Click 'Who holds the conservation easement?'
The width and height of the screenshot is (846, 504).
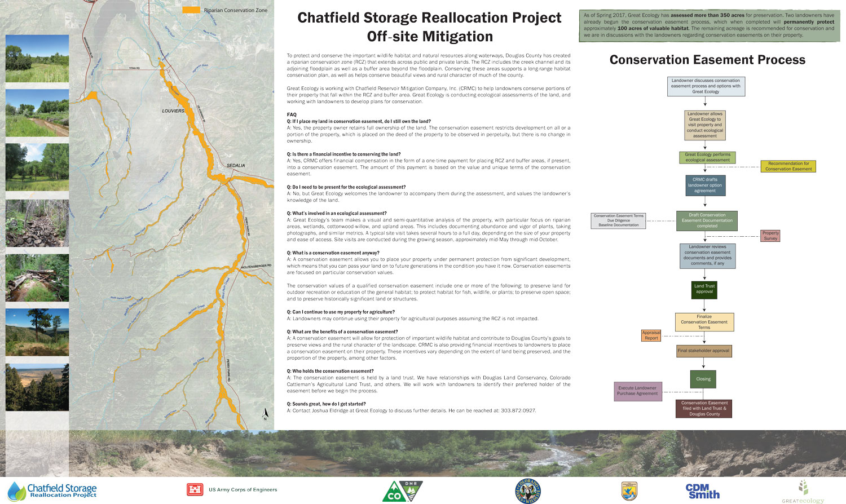[330, 371]
